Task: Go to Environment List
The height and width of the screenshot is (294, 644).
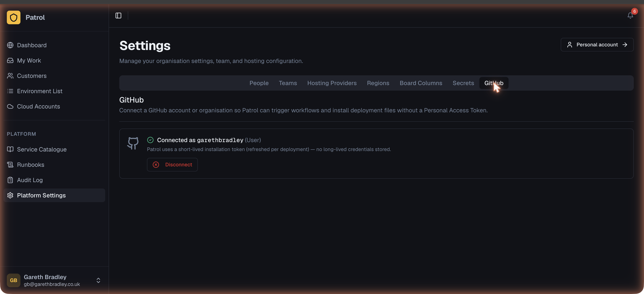Action: click(54, 91)
